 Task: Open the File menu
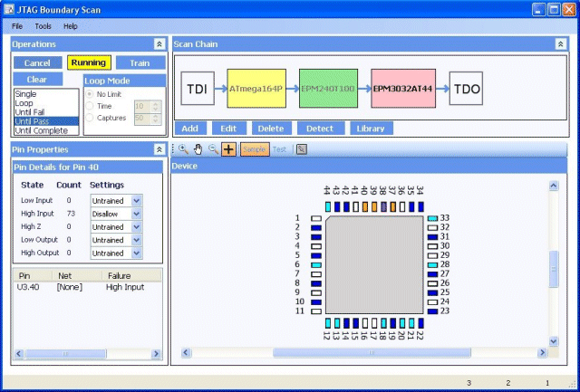17,26
